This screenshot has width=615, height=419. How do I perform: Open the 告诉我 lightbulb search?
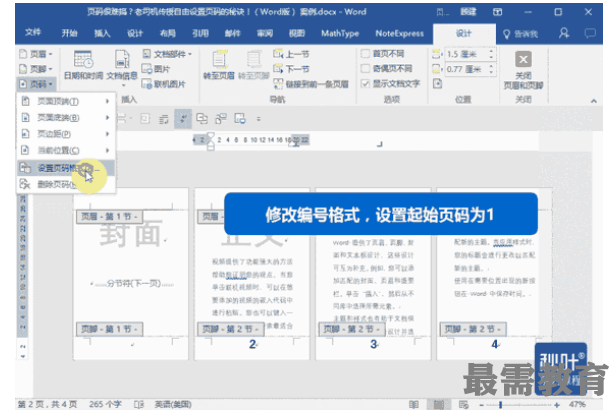point(520,34)
